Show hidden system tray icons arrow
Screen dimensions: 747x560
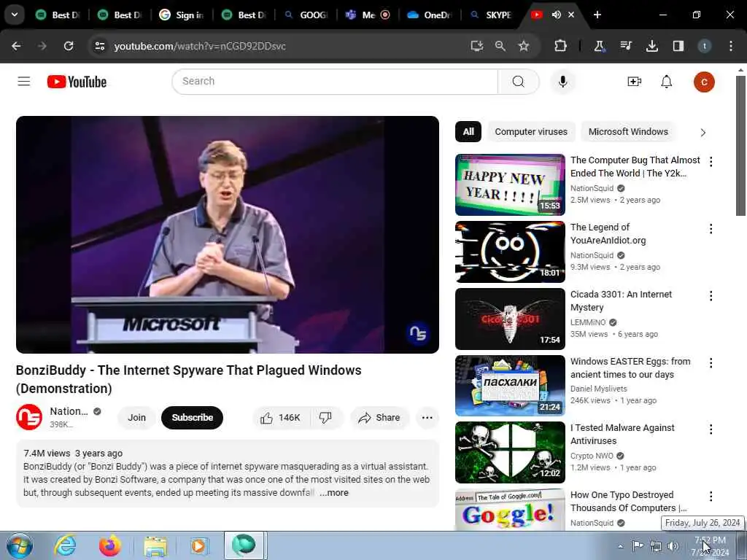coord(620,546)
